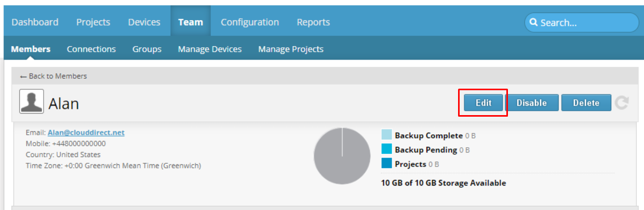644x210 pixels.
Task: Click the search magnifier icon
Action: pyautogui.click(x=533, y=23)
